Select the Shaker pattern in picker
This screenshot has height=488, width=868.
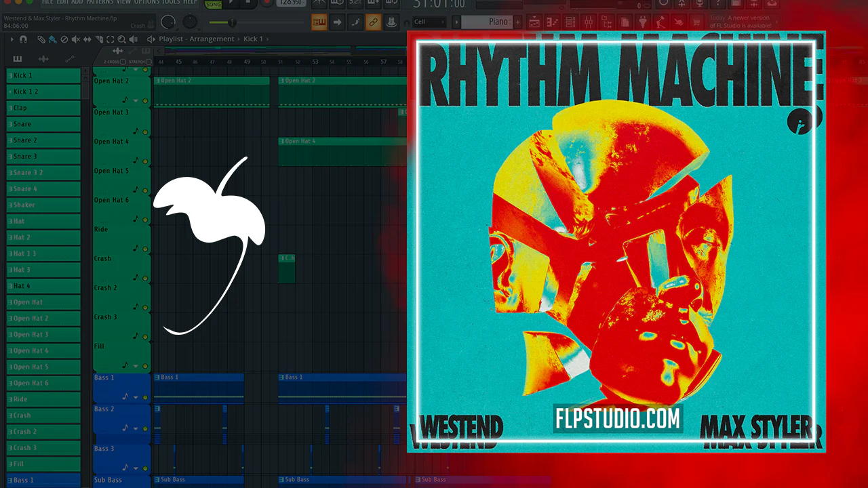pos(43,205)
